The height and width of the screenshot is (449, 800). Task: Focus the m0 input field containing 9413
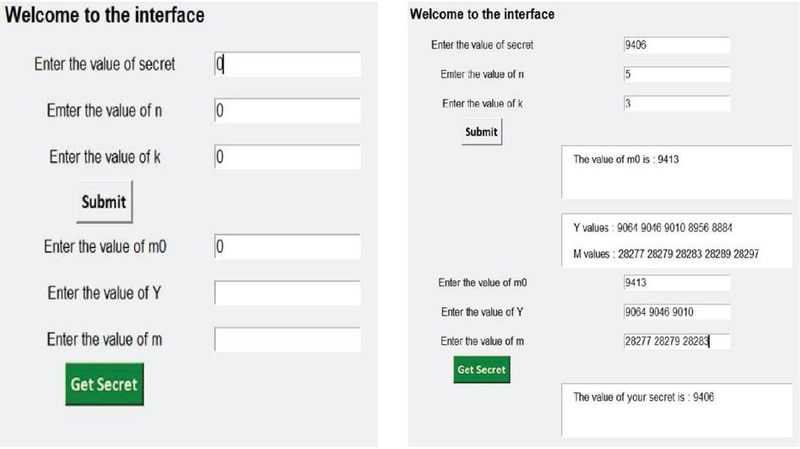[675, 283]
